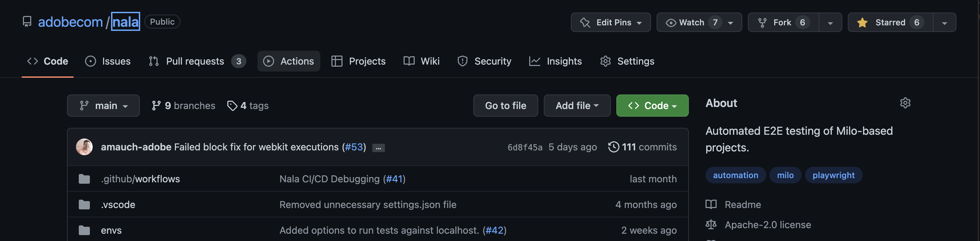The height and width of the screenshot is (241, 980).
Task: Go to the Actions tab
Action: [x=289, y=61]
